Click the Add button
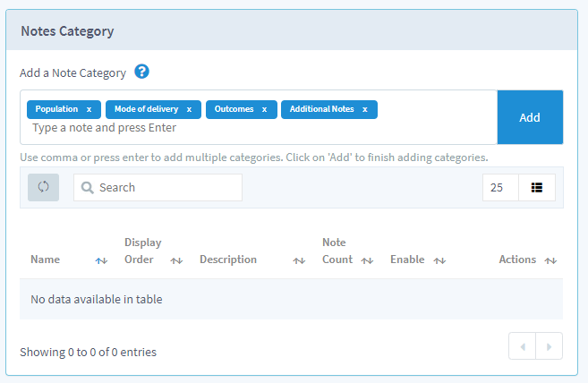 [530, 117]
